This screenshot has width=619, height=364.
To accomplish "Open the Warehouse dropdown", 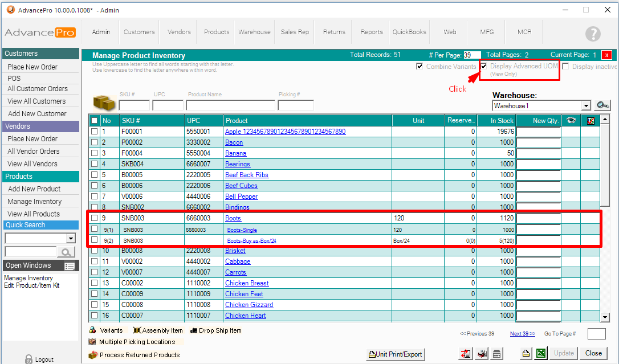I will pos(586,106).
